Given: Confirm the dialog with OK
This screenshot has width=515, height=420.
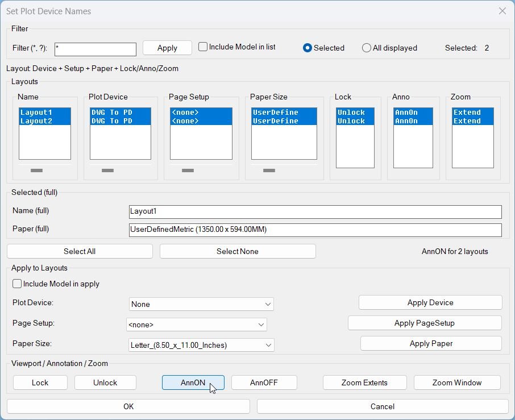Looking at the screenshot, I should (x=128, y=406).
